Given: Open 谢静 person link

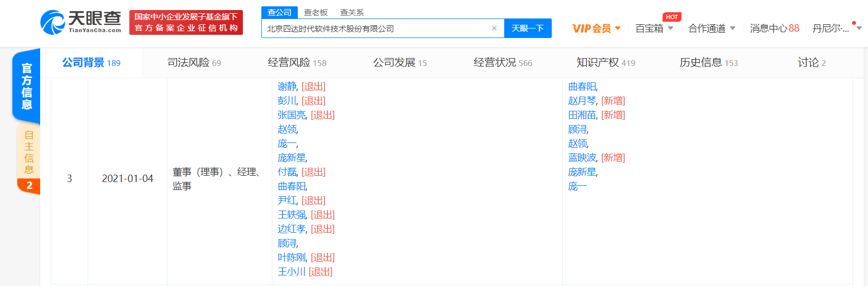Looking at the screenshot, I should [x=287, y=87].
